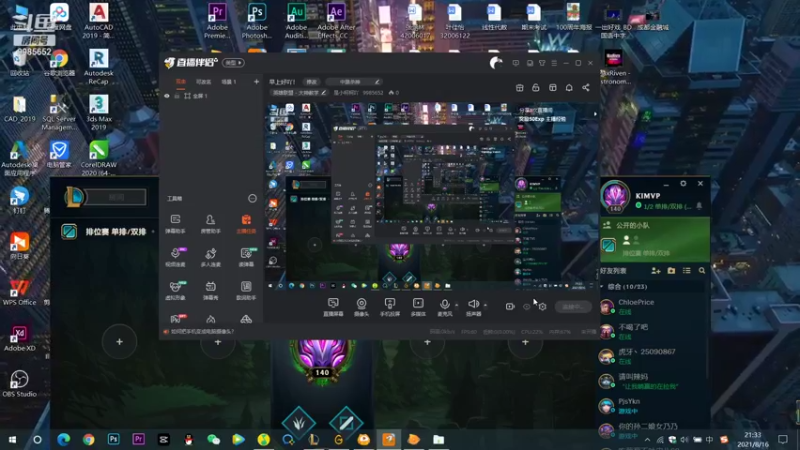
Task: Add a 摄像头 camera source
Action: tap(361, 307)
